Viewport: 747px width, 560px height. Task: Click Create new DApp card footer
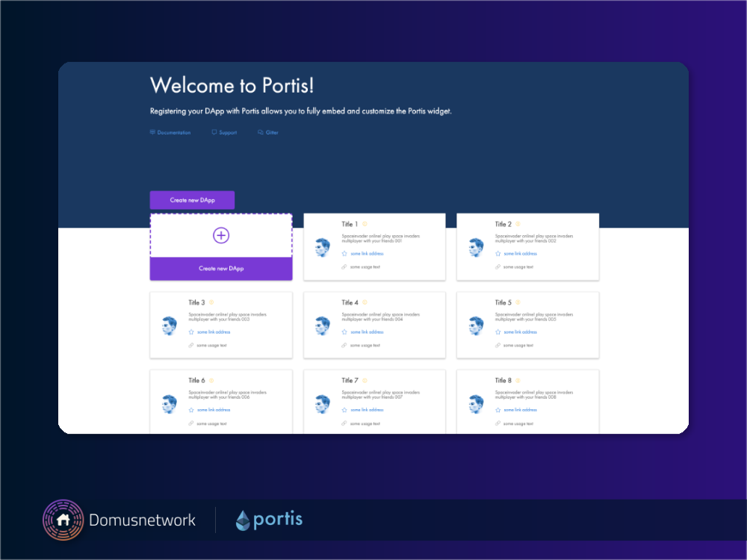tap(221, 269)
